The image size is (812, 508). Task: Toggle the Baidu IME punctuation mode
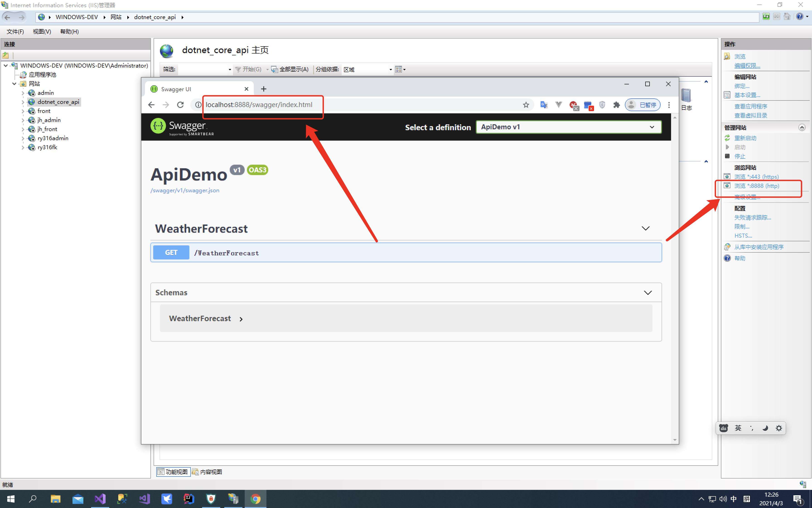752,428
